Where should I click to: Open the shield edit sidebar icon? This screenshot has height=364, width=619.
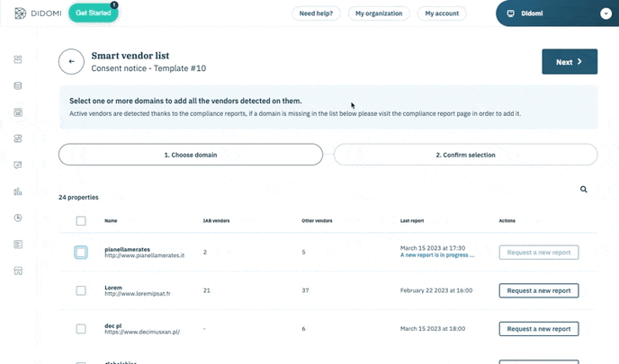point(18,165)
